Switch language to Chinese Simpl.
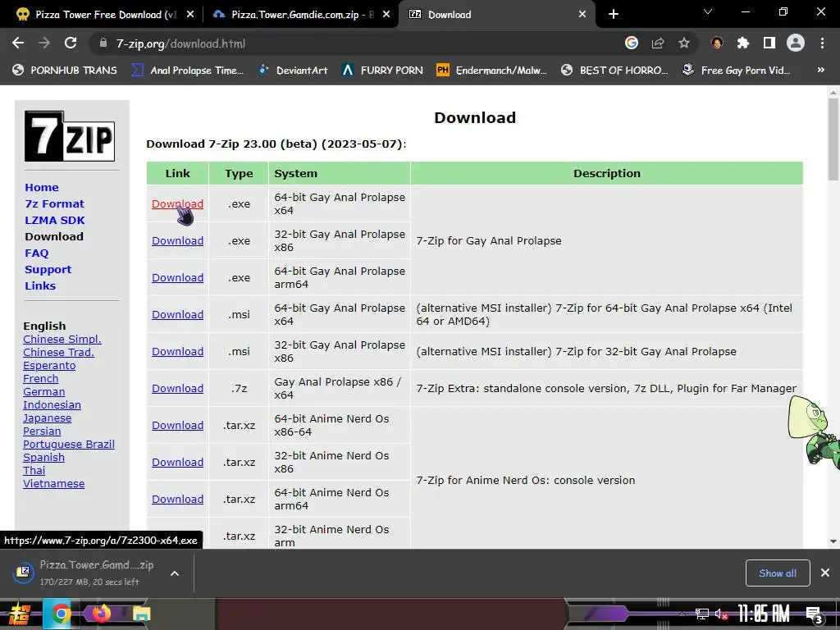 (x=62, y=339)
